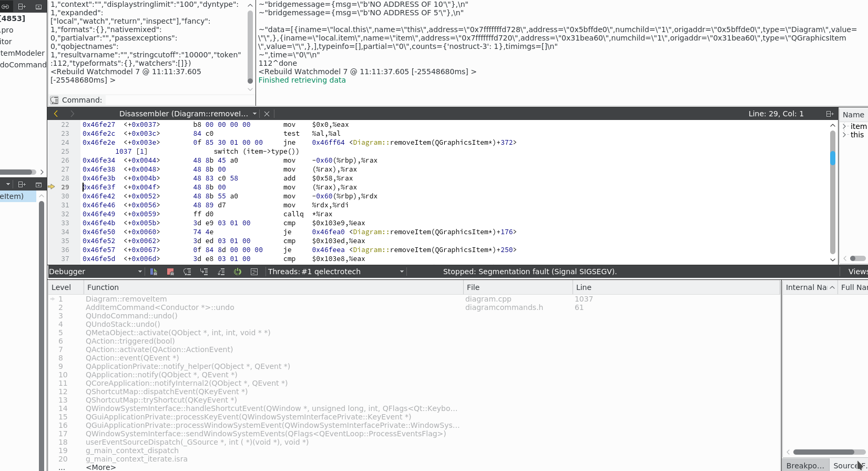The image size is (868, 471).
Task: Click the Step Out icon
Action: point(221,272)
